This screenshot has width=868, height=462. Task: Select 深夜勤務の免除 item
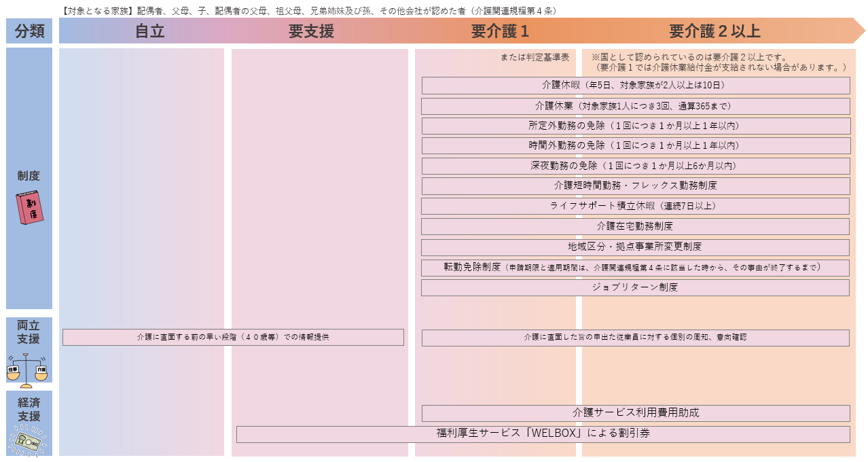[635, 166]
